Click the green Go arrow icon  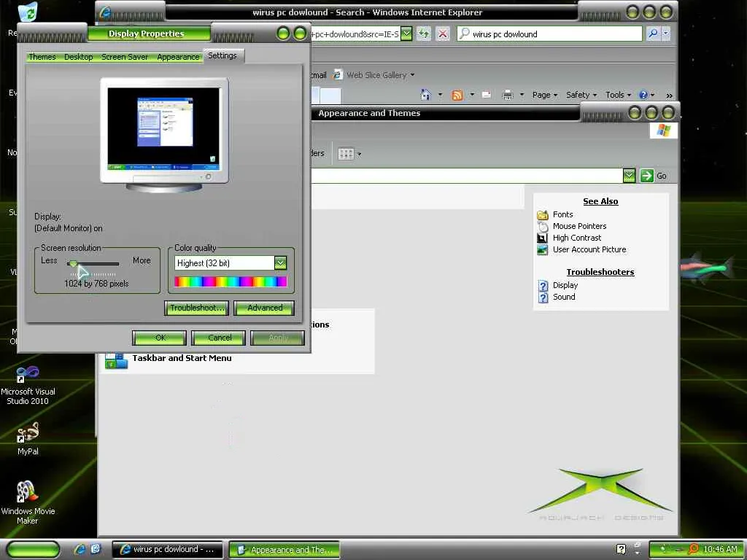click(646, 176)
